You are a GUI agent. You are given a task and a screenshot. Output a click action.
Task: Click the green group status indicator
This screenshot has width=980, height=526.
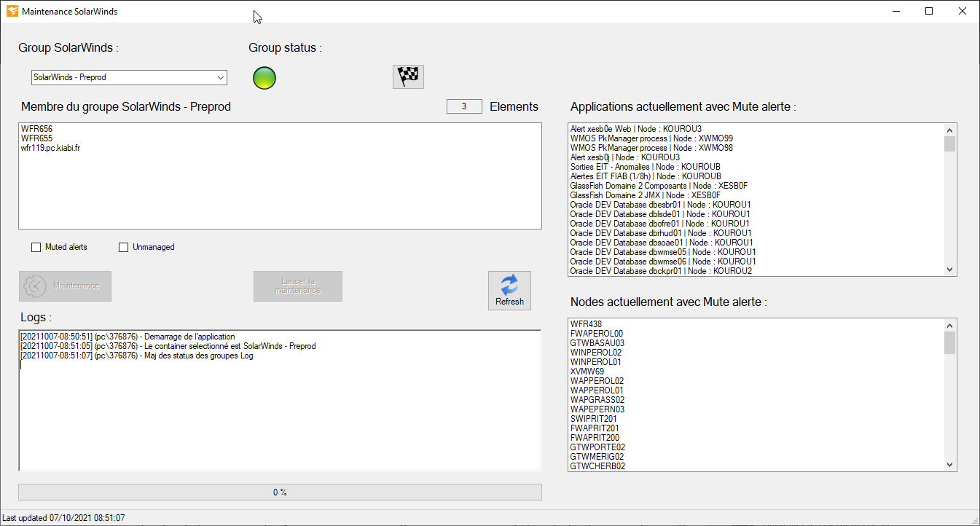(x=264, y=78)
